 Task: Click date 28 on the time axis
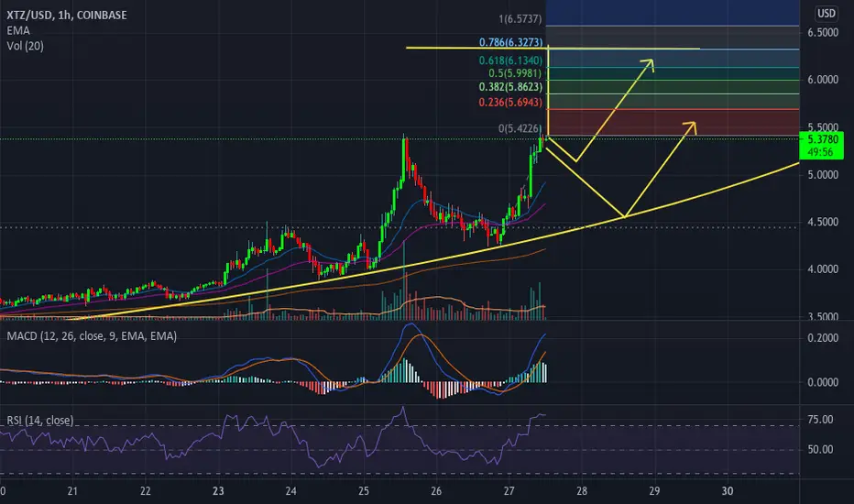[x=582, y=491]
